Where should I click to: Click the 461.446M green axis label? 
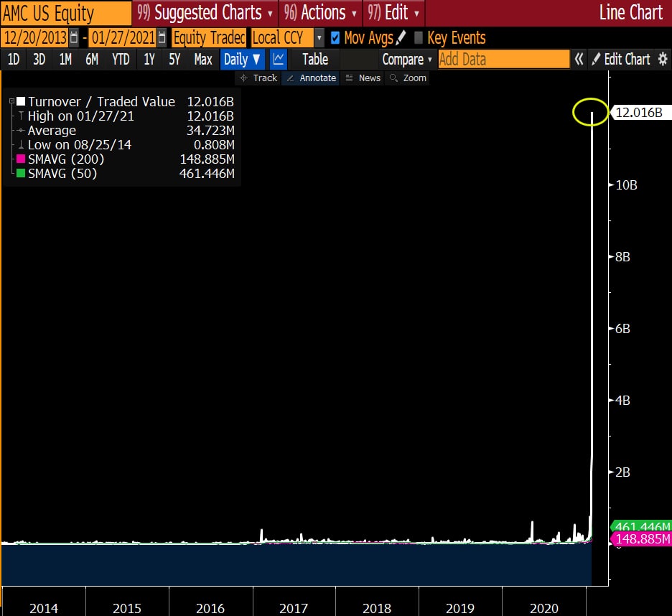641,526
